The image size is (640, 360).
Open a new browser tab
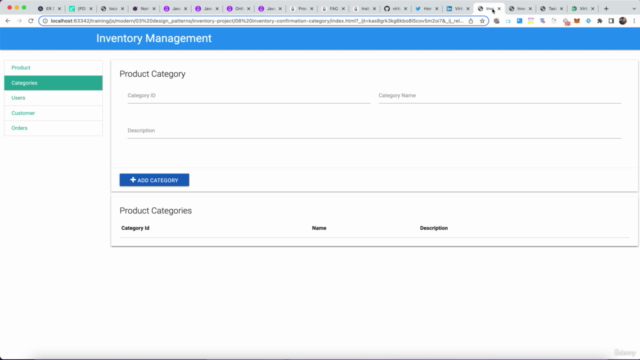click(606, 9)
